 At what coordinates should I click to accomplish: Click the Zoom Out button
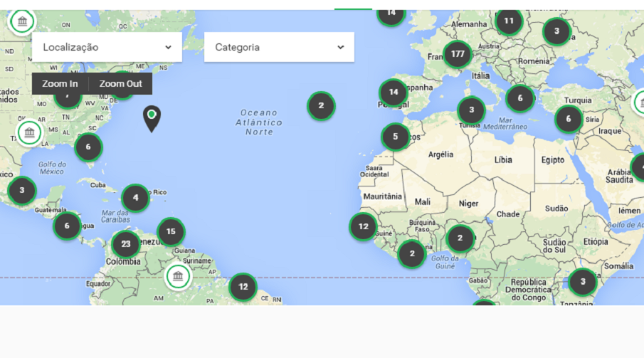(x=121, y=84)
